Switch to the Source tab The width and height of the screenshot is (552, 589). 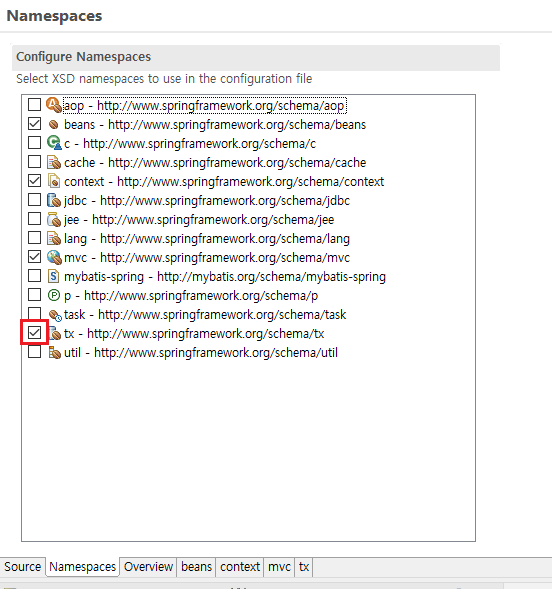point(23,566)
